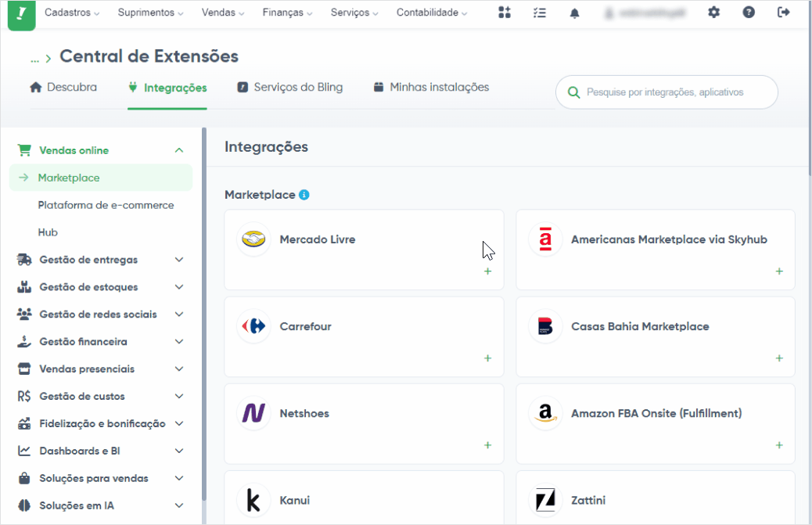Add the Carrefour integration plus icon
The image size is (812, 525).
point(488,358)
